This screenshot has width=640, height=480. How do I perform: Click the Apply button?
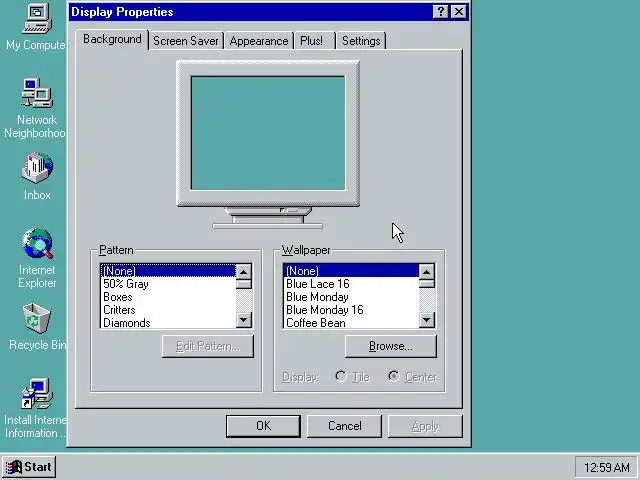[x=425, y=426]
